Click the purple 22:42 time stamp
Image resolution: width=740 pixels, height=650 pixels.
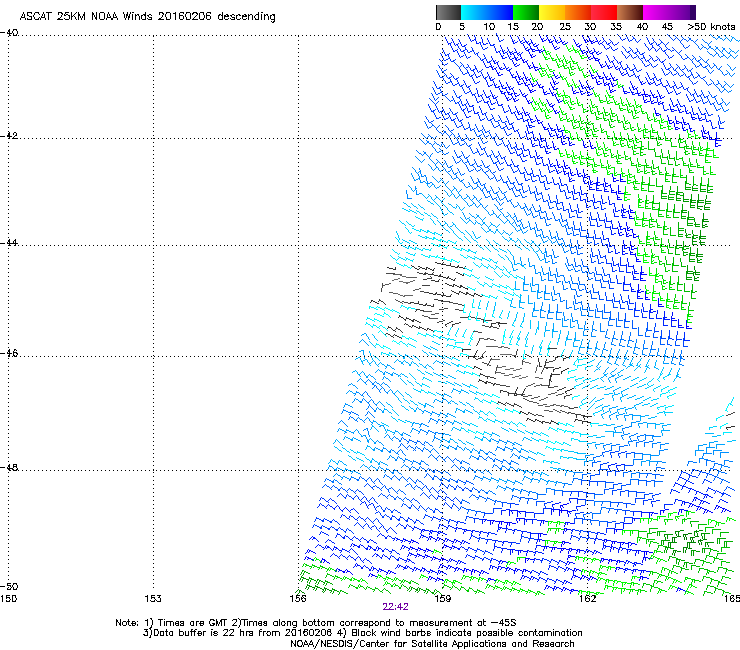(x=395, y=607)
